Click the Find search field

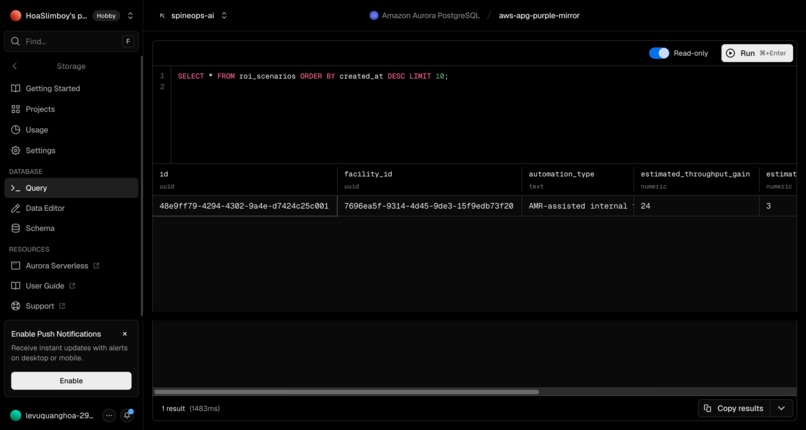click(x=71, y=41)
